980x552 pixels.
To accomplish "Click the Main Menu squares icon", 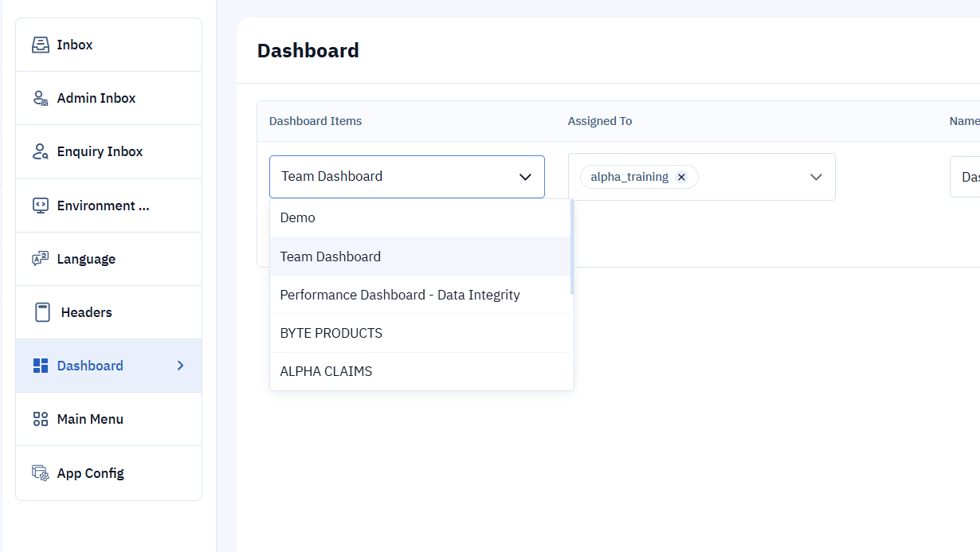I will 40,419.
